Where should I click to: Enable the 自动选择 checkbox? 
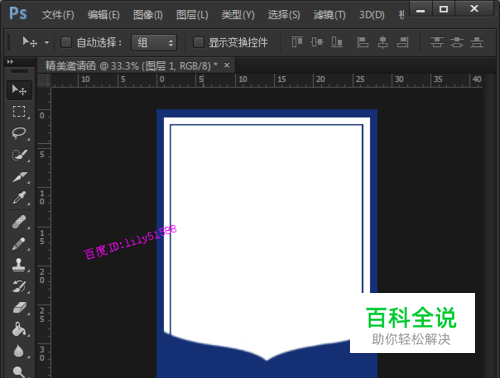pos(66,42)
